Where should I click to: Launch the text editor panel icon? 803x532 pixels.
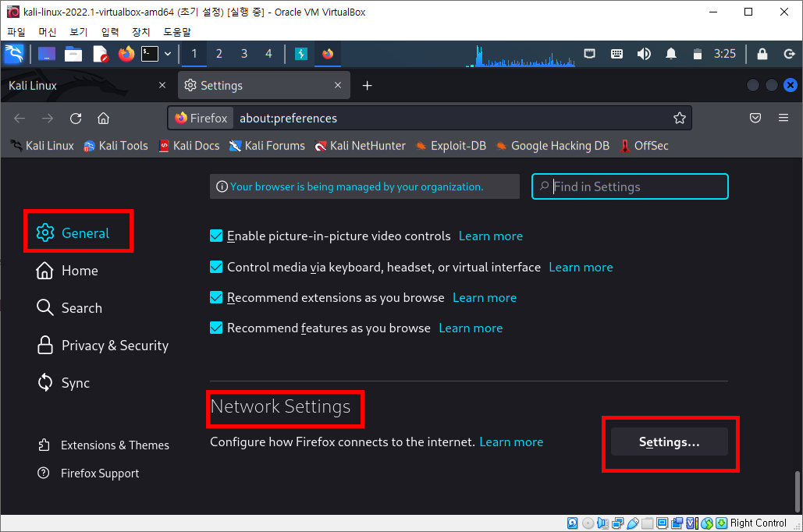101,54
